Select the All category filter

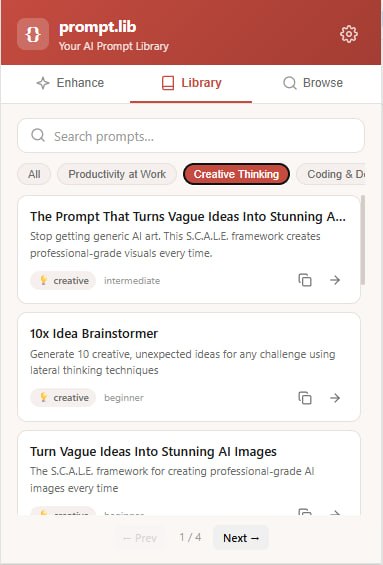click(x=34, y=174)
